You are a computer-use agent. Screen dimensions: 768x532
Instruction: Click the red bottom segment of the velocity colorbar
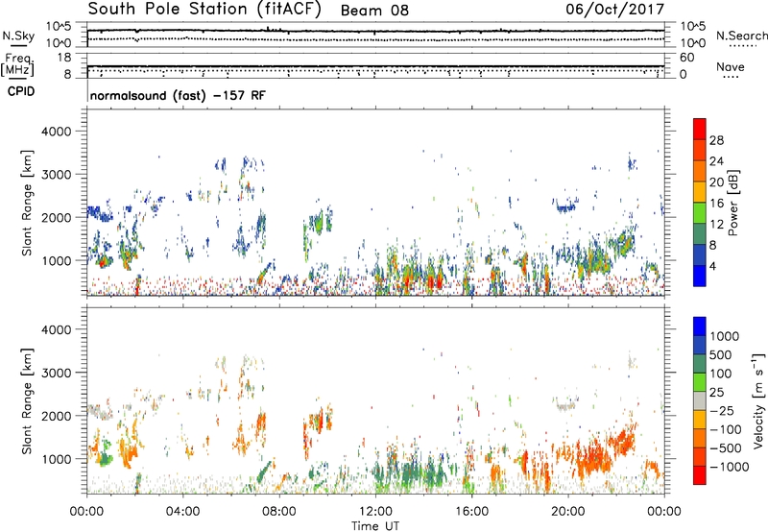[700, 475]
